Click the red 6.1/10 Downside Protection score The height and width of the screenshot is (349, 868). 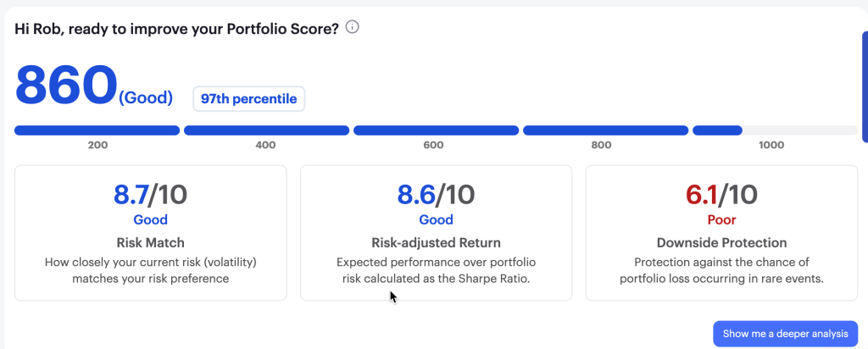[x=721, y=195]
